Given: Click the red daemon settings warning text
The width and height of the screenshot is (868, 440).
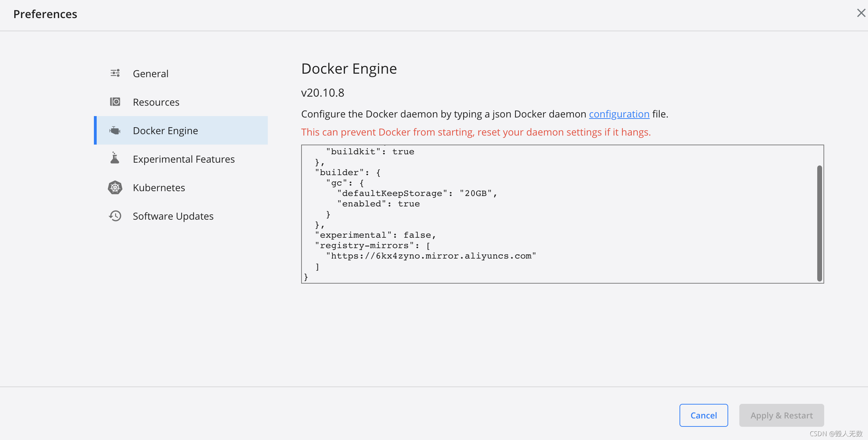Looking at the screenshot, I should click(476, 132).
